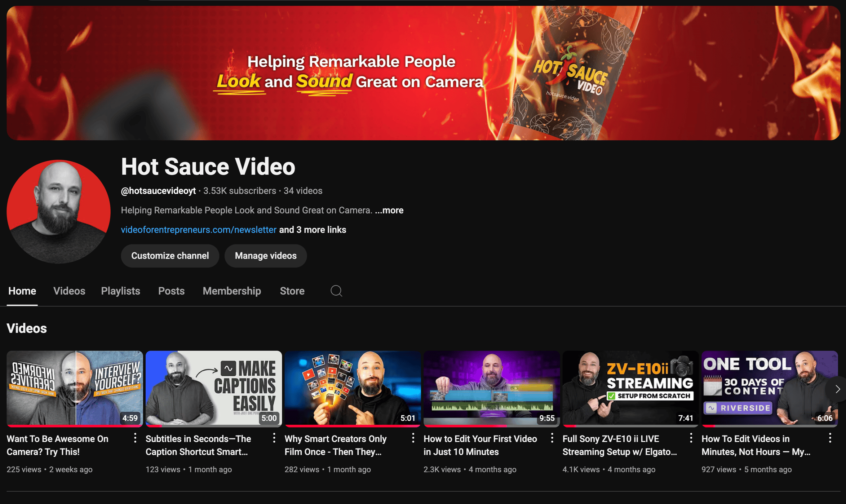Switch to the Home tab

pos(22,291)
